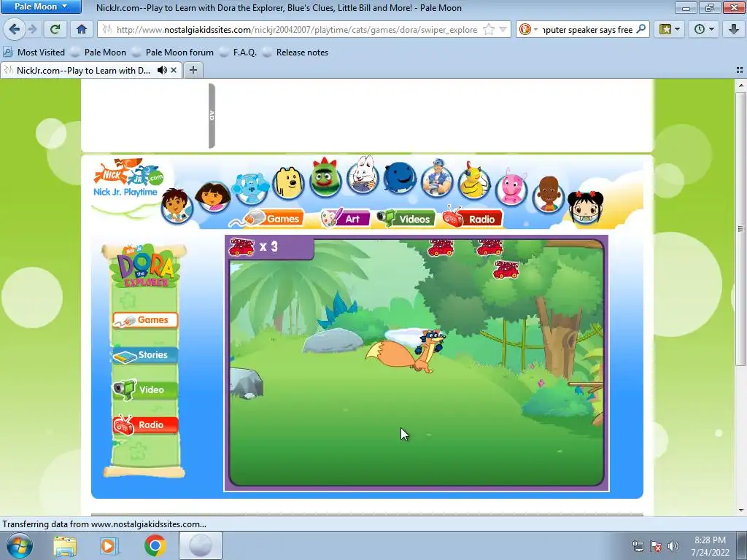
Task: Reload the page with refresh icon
Action: (x=55, y=29)
